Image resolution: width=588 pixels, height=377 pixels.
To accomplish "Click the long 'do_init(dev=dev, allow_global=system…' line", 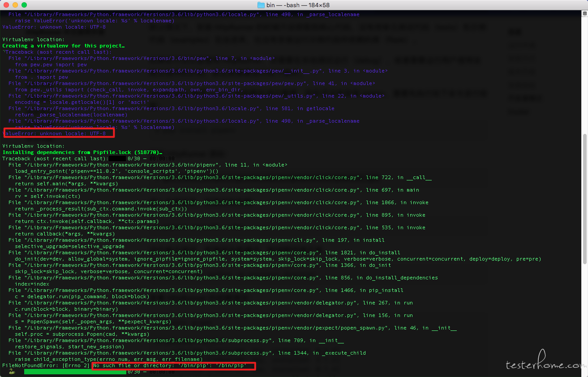I will (x=278, y=259).
